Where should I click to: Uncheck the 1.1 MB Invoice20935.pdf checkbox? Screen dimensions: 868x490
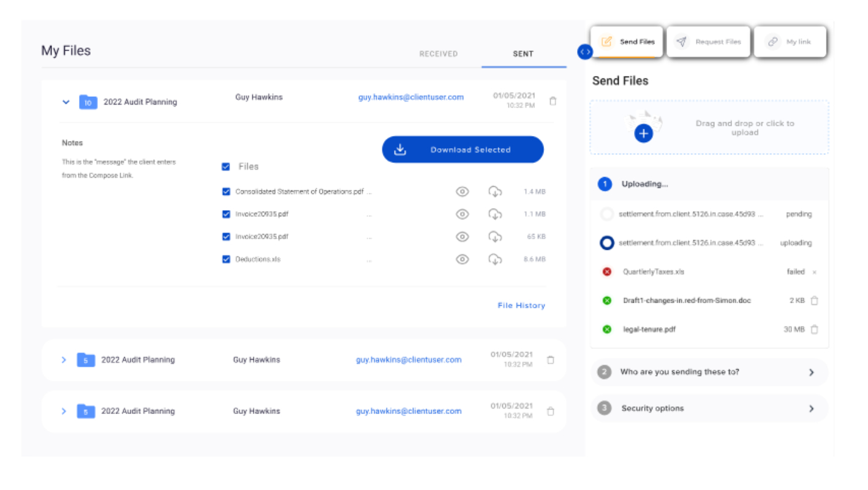point(226,214)
